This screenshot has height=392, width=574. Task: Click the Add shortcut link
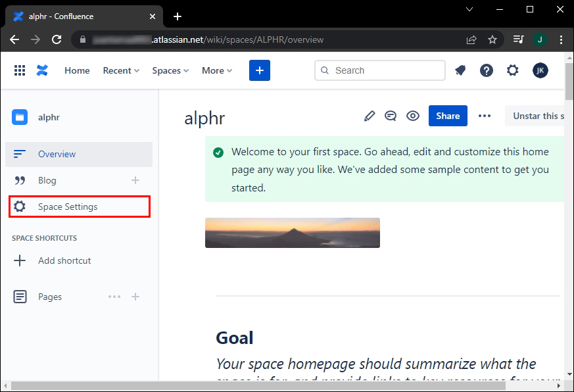[x=64, y=260]
